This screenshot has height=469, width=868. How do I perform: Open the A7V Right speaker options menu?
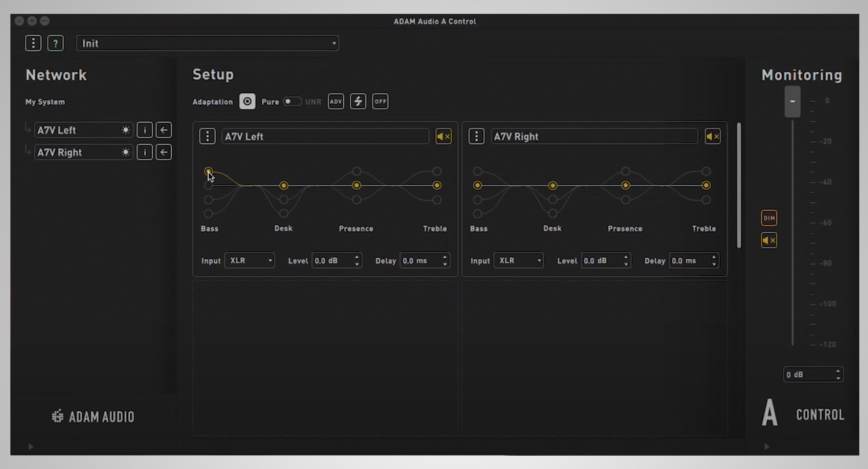(476, 137)
